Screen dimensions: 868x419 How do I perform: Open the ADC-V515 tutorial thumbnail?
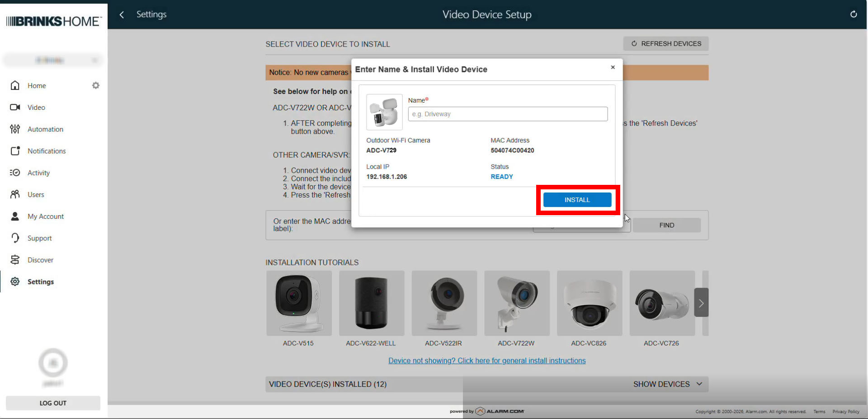pyautogui.click(x=299, y=303)
